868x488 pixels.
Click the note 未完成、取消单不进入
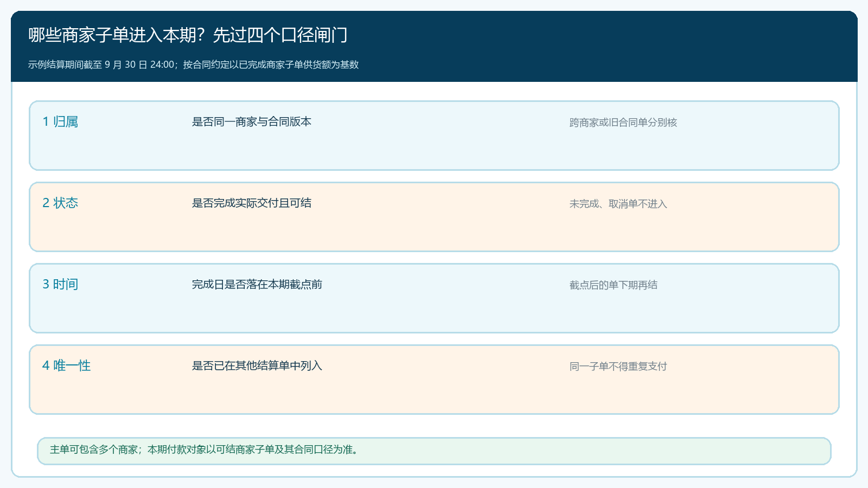pos(618,204)
